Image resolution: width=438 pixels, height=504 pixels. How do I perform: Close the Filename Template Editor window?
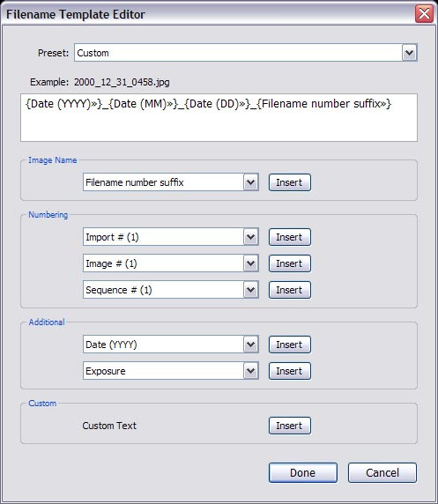424,14
